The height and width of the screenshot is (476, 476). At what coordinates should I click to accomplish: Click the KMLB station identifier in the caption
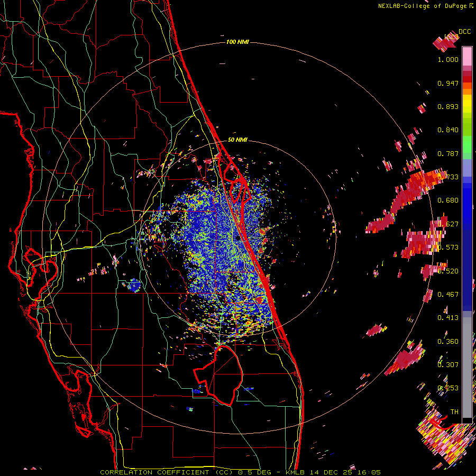tap(296, 472)
